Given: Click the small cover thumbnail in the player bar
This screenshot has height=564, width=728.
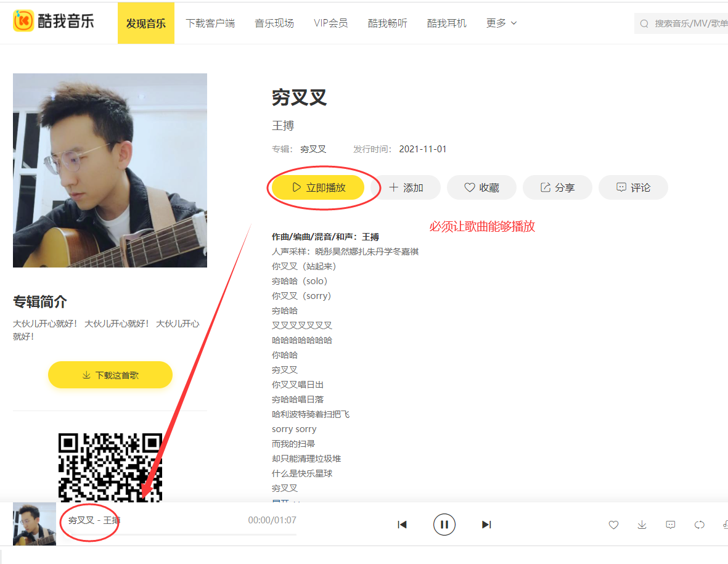Looking at the screenshot, I should (x=35, y=523).
